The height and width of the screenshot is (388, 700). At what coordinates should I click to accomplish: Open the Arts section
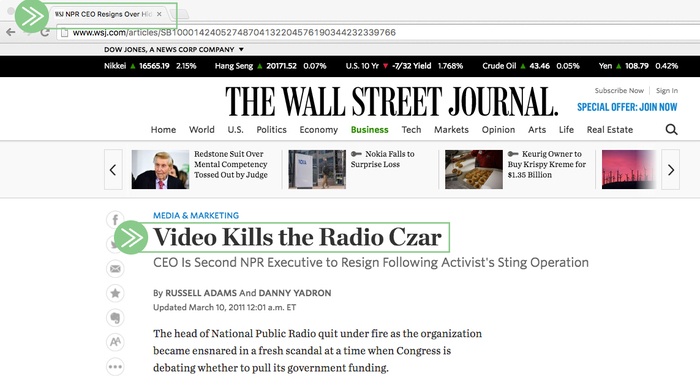coord(537,129)
